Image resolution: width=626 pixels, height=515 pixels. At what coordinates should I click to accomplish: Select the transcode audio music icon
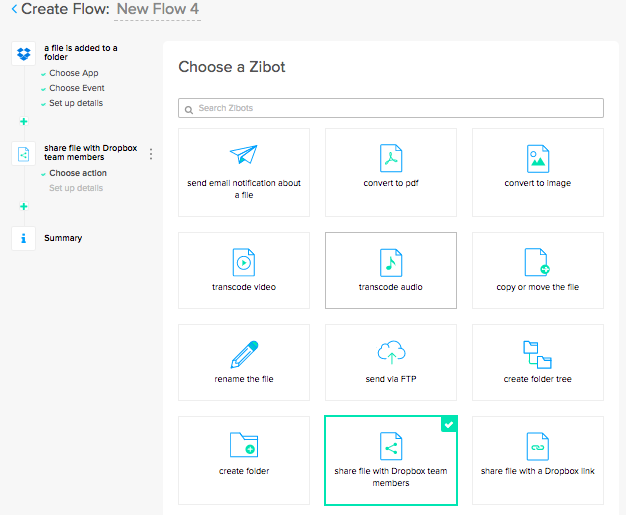(390, 262)
